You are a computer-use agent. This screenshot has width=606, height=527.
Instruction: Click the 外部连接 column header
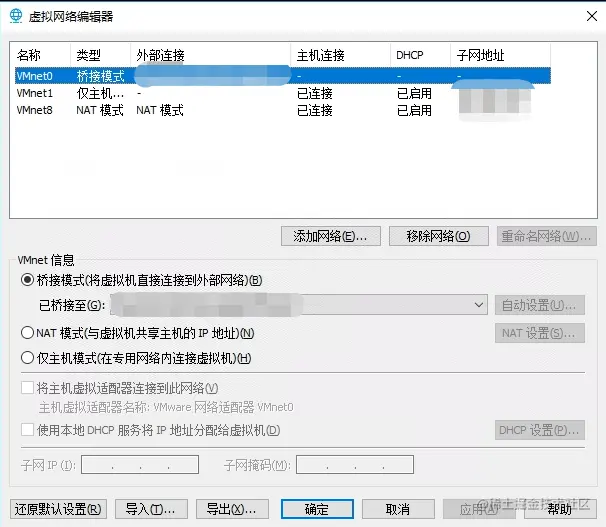tap(211, 55)
